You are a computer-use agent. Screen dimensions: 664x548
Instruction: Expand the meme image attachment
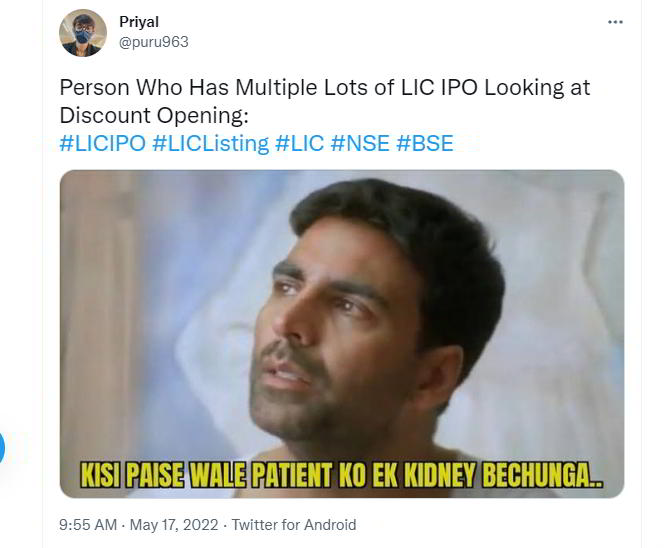(x=342, y=334)
